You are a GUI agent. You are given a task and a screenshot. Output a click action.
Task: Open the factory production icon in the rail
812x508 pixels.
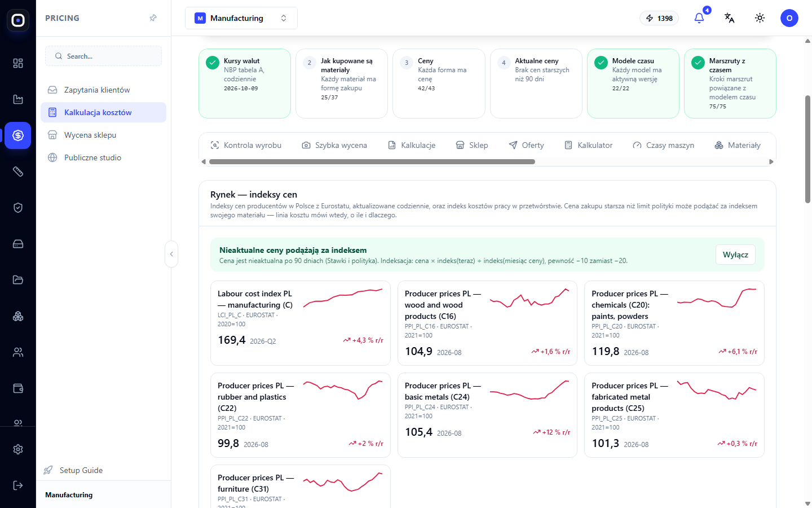[x=18, y=99]
